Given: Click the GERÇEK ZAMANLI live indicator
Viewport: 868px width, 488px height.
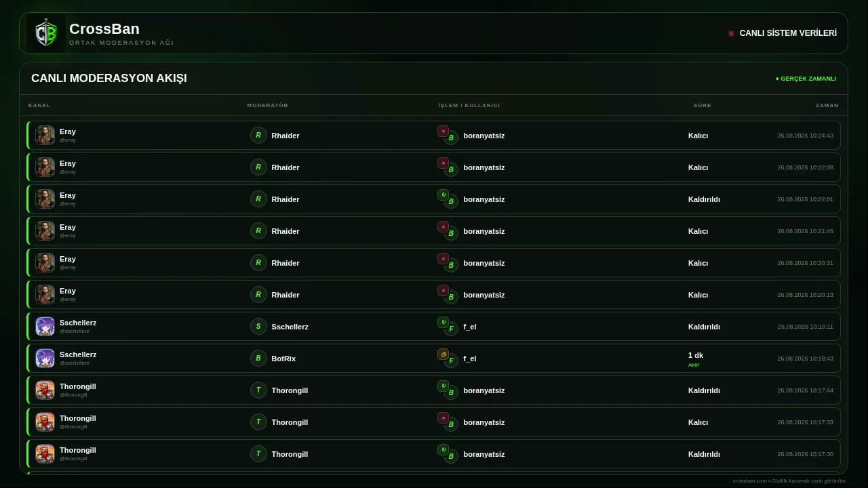Looking at the screenshot, I should [806, 79].
